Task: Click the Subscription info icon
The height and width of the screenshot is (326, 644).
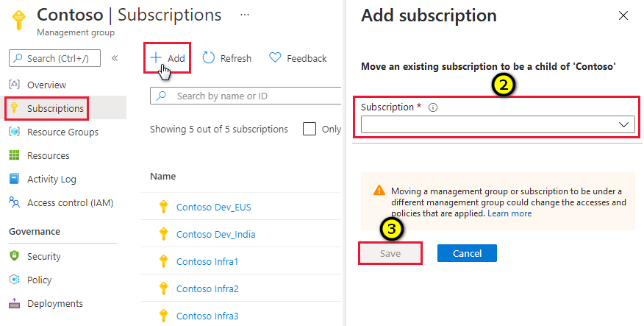Action: (433, 107)
